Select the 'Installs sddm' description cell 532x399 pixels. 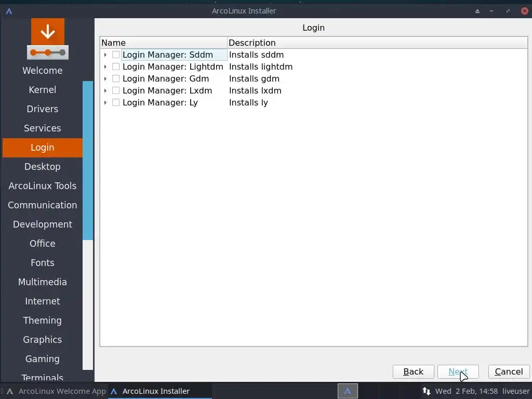click(x=256, y=55)
